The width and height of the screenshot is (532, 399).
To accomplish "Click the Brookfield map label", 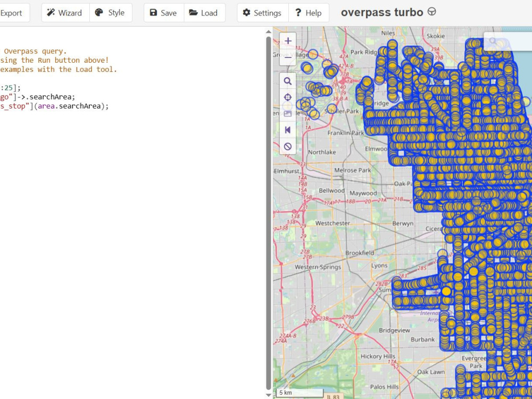I will tap(360, 253).
